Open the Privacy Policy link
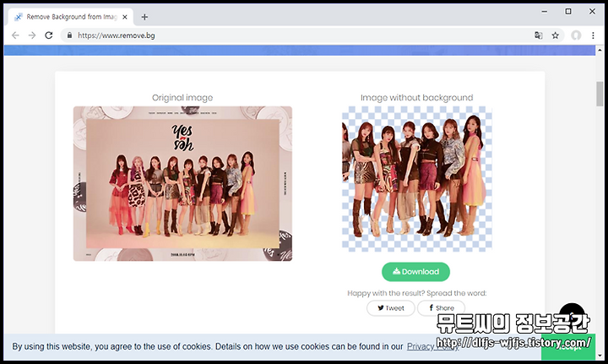 pyautogui.click(x=432, y=346)
